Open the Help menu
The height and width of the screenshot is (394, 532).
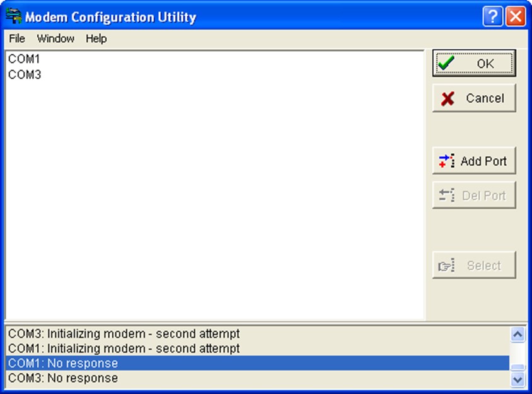click(97, 38)
